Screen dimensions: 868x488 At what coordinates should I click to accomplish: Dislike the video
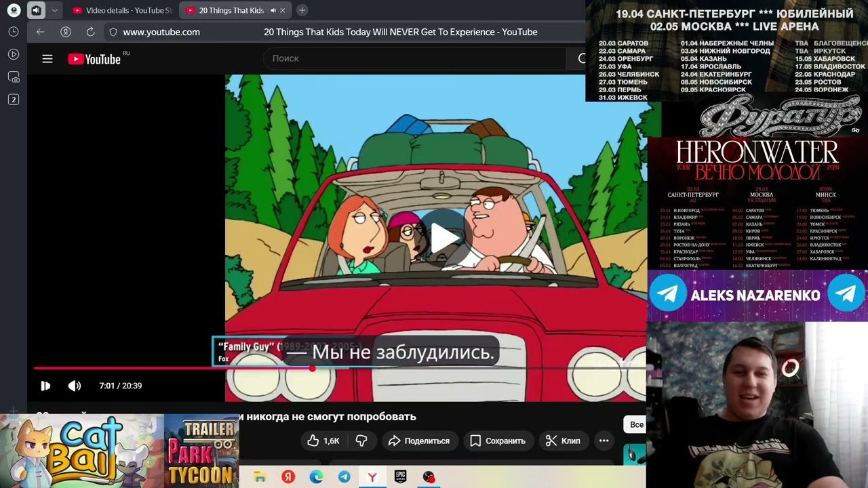[361, 441]
